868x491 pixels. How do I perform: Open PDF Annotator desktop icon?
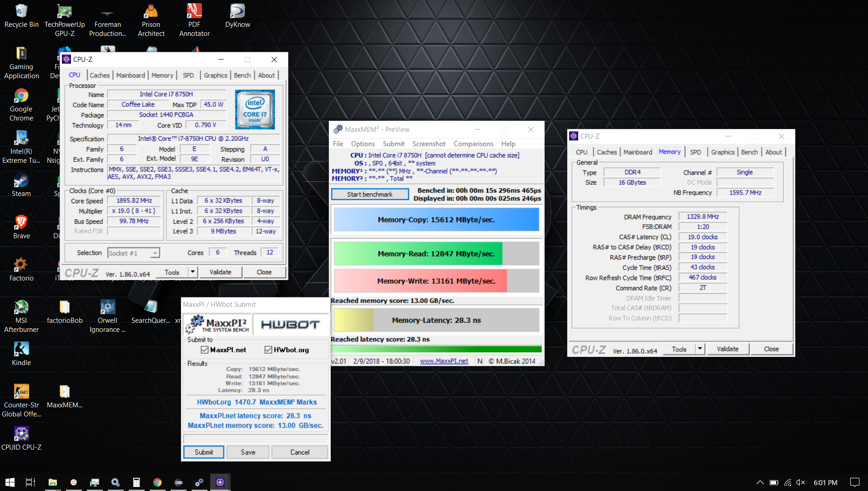coord(194,20)
